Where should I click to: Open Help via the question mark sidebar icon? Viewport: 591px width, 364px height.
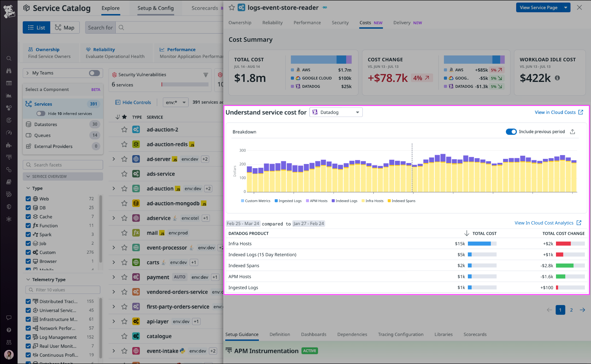coord(9,330)
